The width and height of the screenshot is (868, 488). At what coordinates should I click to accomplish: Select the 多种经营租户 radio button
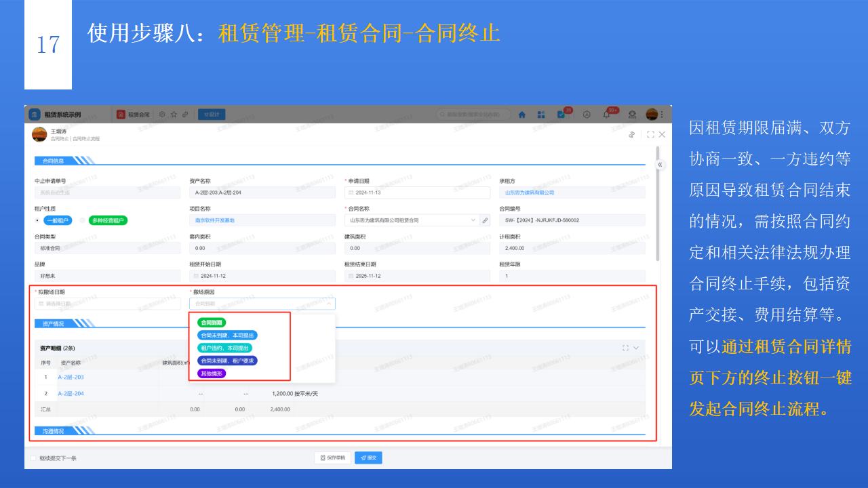tap(82, 220)
